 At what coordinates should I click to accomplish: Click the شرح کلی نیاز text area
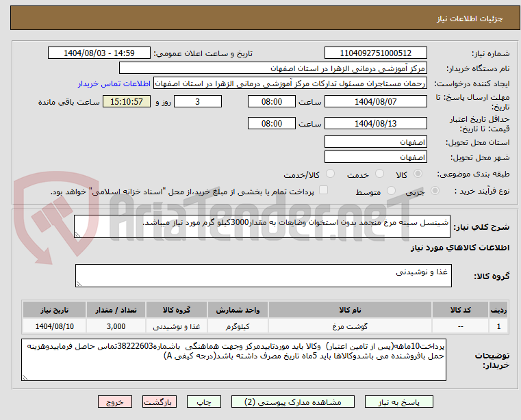262,226
